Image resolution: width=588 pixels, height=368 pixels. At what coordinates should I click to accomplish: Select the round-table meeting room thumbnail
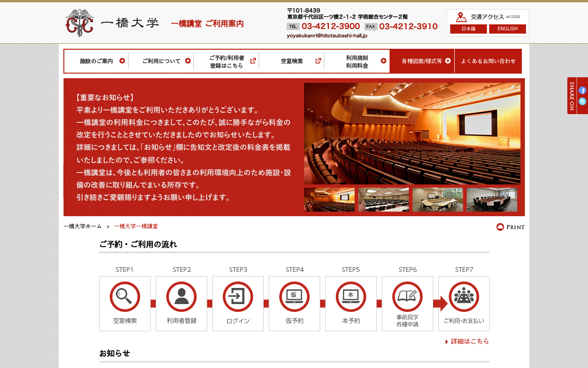(x=438, y=200)
